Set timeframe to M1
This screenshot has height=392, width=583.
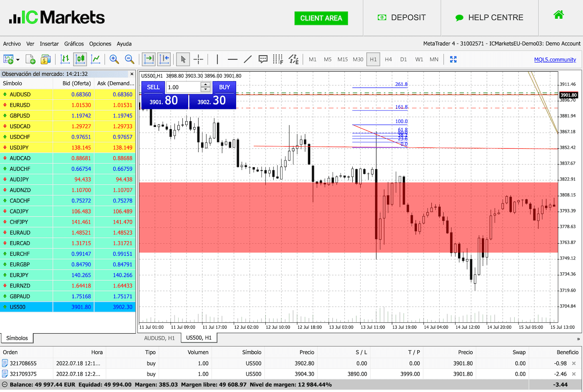tap(313, 60)
